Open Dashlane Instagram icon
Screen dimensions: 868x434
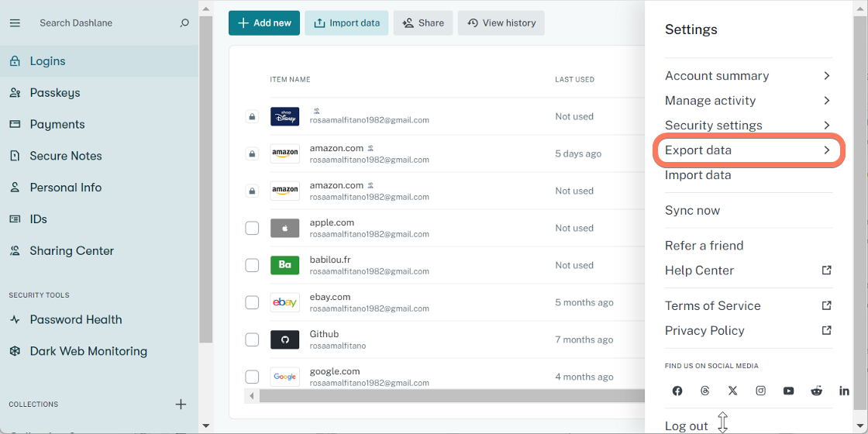click(760, 391)
